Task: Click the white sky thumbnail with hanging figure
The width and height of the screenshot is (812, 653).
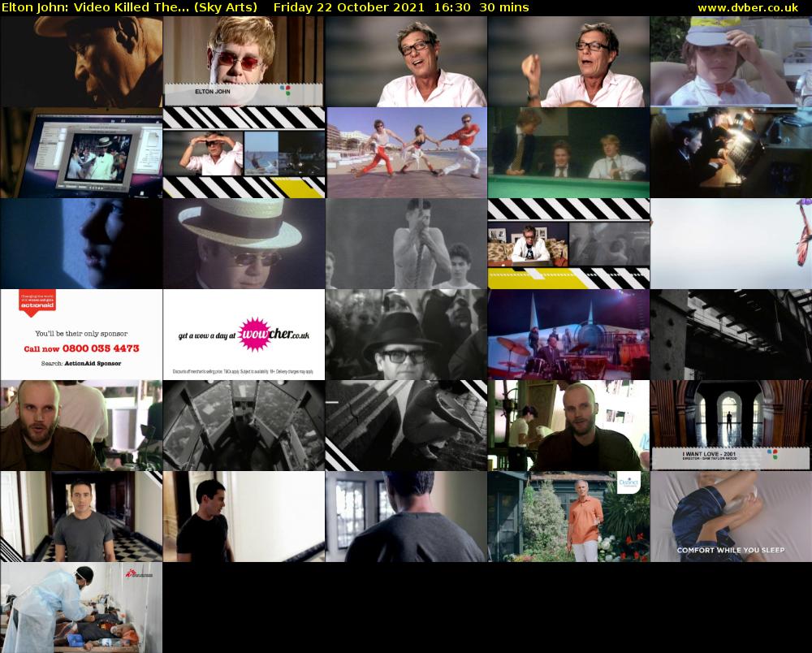Action: [731, 244]
